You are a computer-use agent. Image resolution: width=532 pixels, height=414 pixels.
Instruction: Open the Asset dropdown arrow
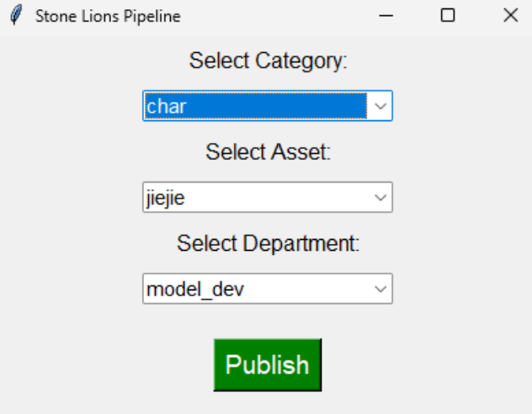coord(380,198)
